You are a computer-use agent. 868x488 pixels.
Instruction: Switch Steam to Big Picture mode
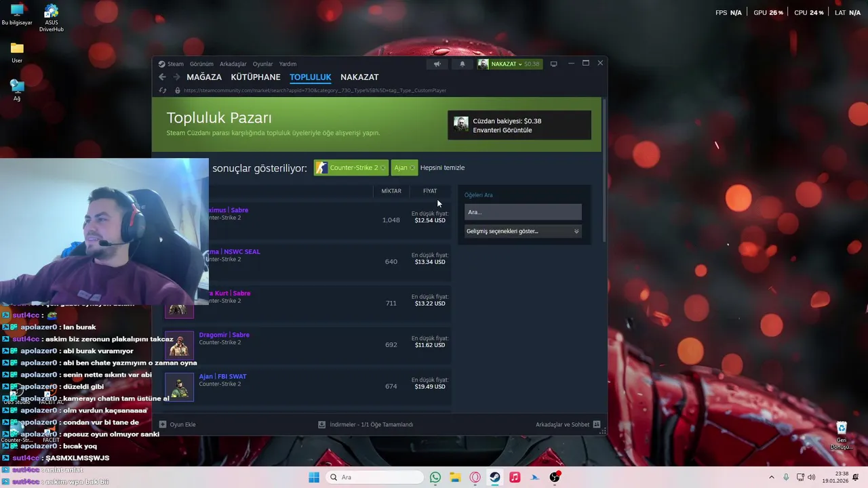(x=553, y=64)
